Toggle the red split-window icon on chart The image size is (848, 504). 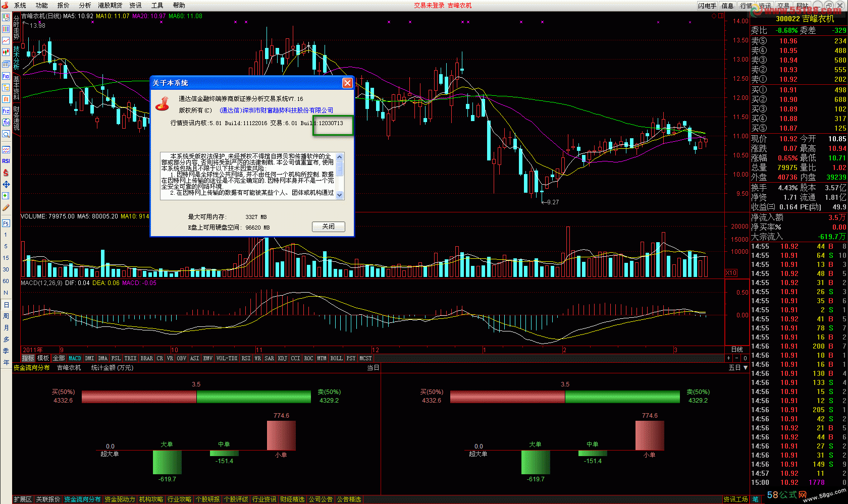(x=721, y=16)
